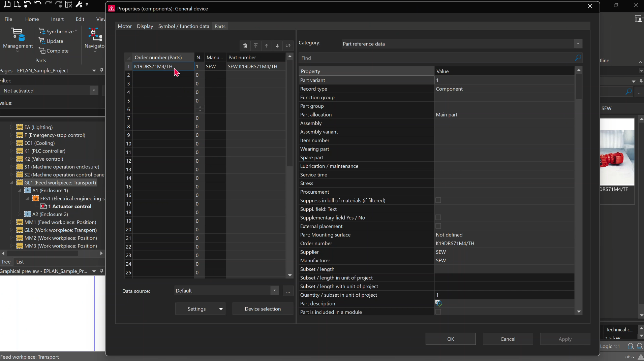This screenshot has height=361, width=644.
Task: Click the move down arrow icon
Action: [277, 46]
